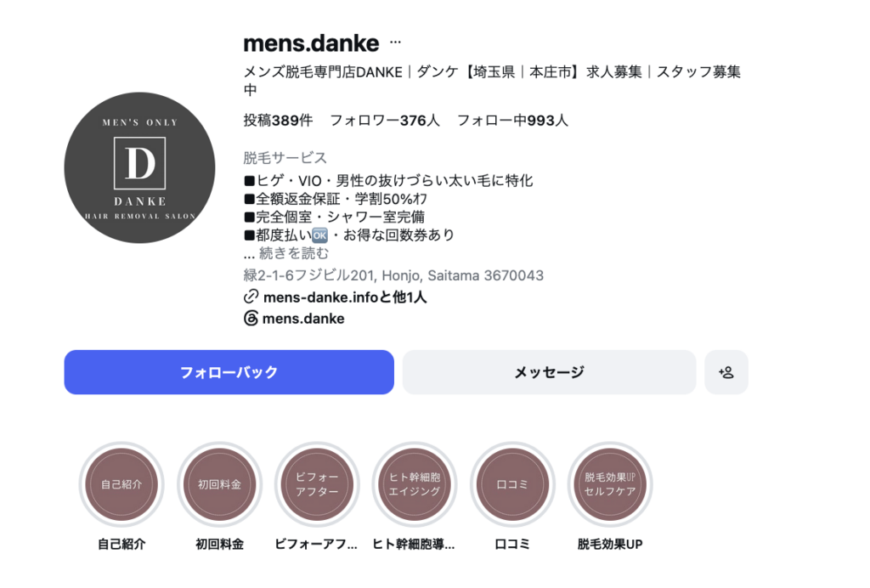Viewport: 870px width, 588px height.
Task: View the フォロワー376人 followers list
Action: click(x=385, y=121)
